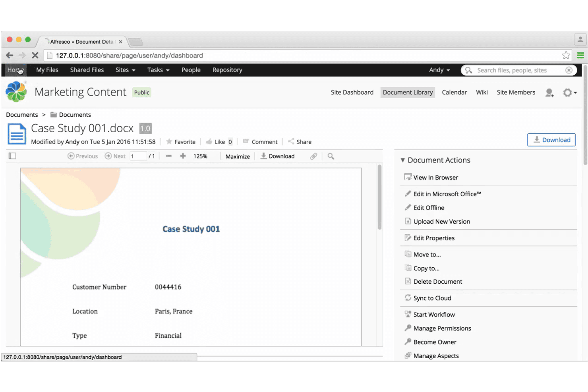Click the folder icon in the breadcrumb
The height and width of the screenshot is (392, 588).
tap(54, 115)
